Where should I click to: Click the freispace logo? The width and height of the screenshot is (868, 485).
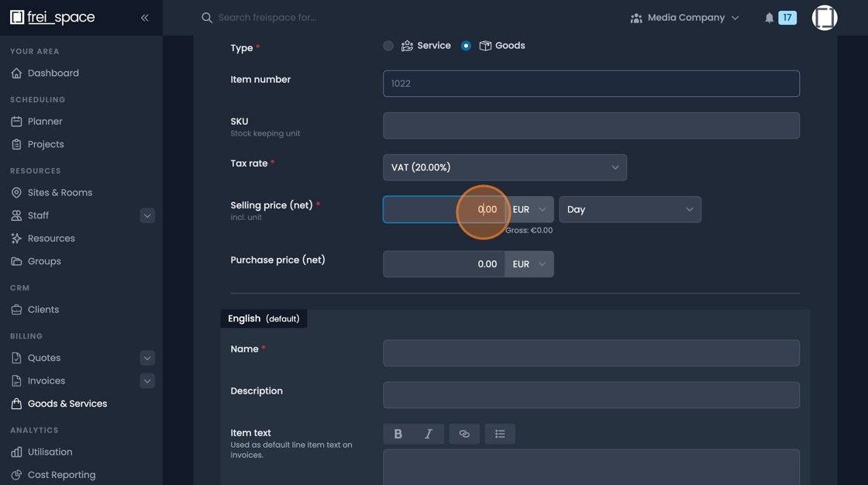click(x=53, y=17)
